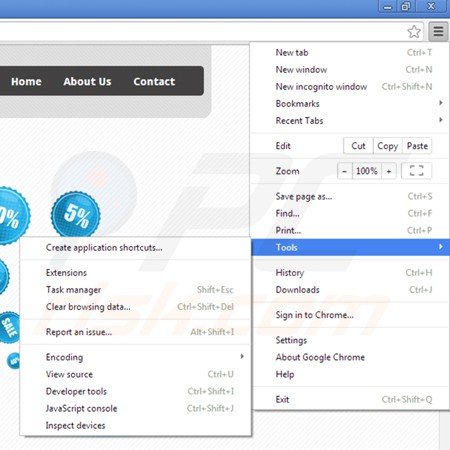Expand the Bookmarks submenu arrow
The width and height of the screenshot is (450, 450).
coord(441,103)
